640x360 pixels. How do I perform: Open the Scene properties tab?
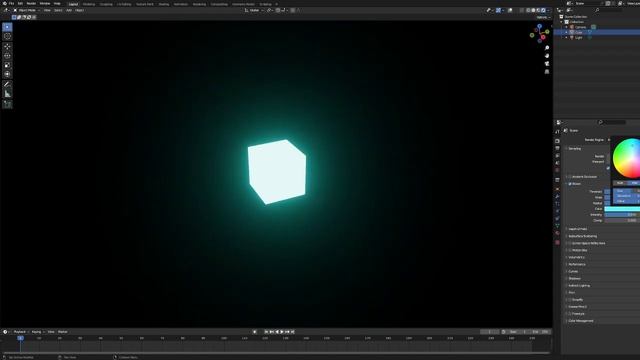point(558,163)
